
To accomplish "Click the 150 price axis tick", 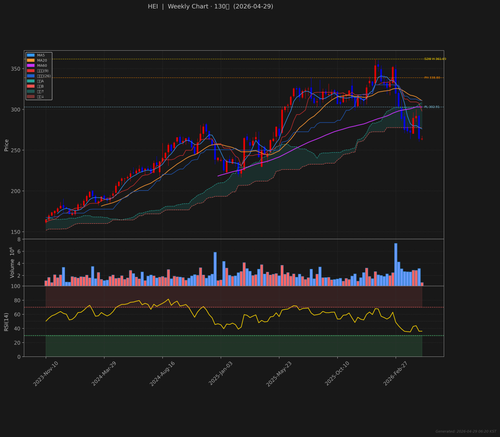I will point(16,232).
